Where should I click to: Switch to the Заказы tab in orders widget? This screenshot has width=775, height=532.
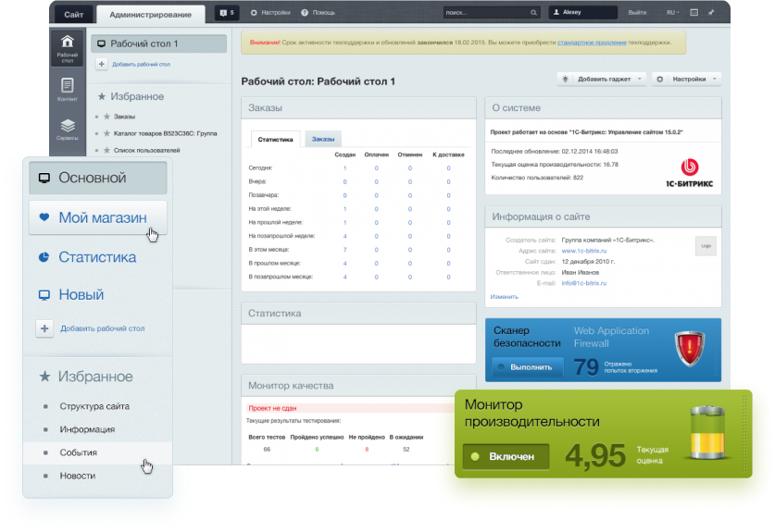323,139
